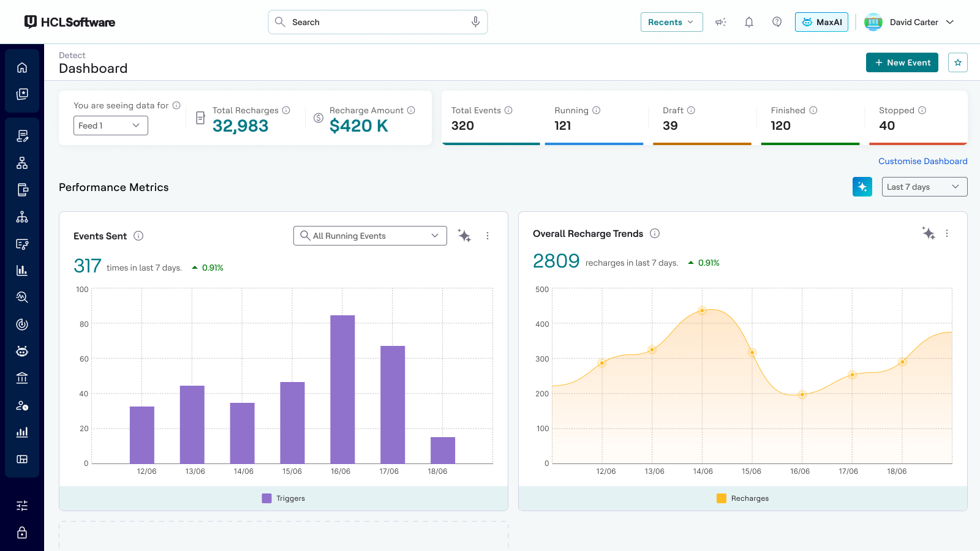
Task: Open the column chart report sidebar icon
Action: 22,432
